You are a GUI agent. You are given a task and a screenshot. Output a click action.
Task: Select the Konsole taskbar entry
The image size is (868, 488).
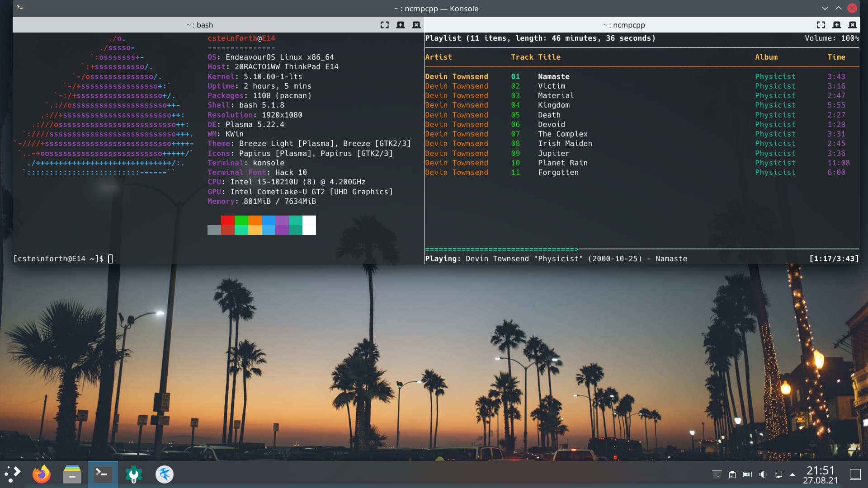103,474
